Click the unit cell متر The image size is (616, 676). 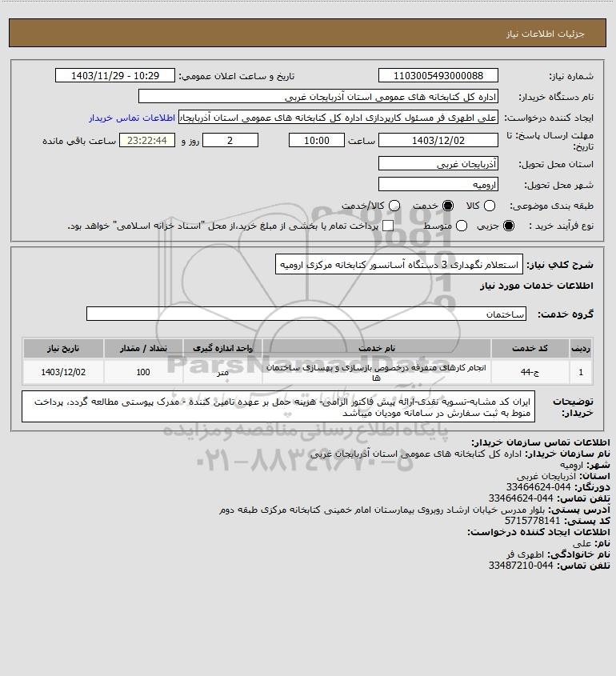coord(222,372)
